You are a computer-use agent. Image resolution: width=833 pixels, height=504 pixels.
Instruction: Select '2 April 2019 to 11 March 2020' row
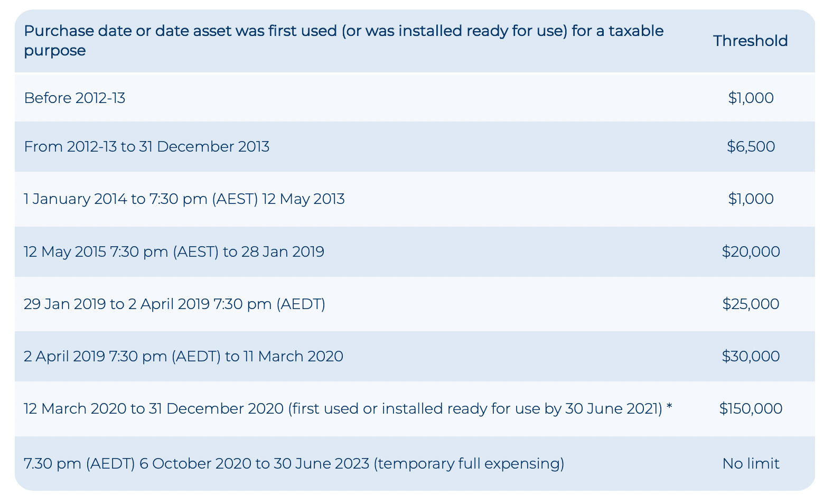(183, 357)
